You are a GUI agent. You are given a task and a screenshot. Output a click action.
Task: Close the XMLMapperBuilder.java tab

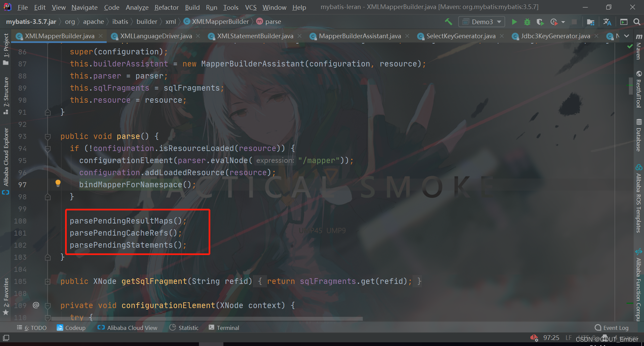(x=101, y=36)
